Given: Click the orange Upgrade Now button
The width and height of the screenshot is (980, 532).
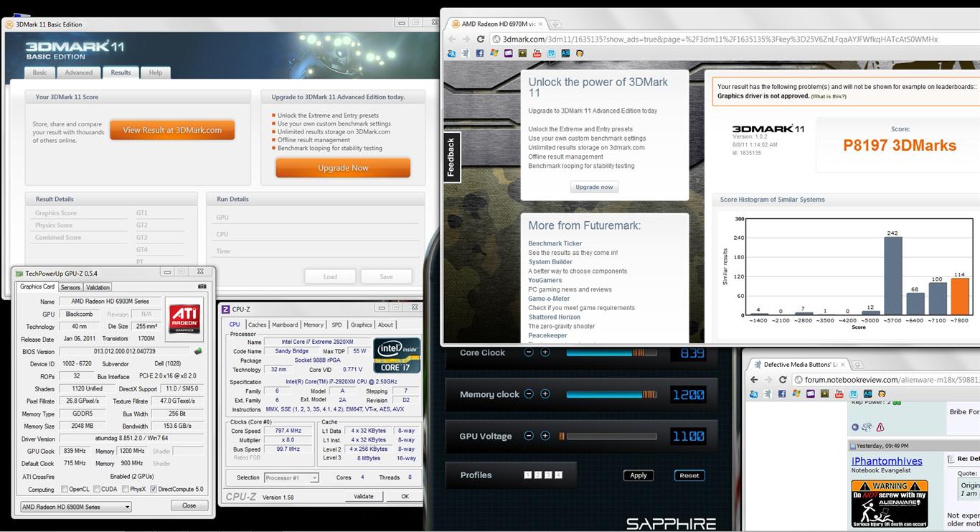Looking at the screenshot, I should coord(343,168).
